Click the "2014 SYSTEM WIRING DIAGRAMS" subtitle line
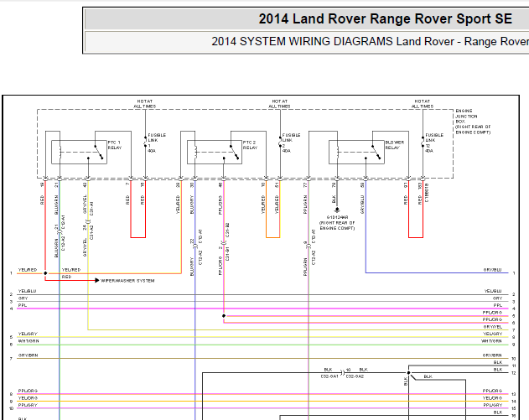 (x=370, y=41)
